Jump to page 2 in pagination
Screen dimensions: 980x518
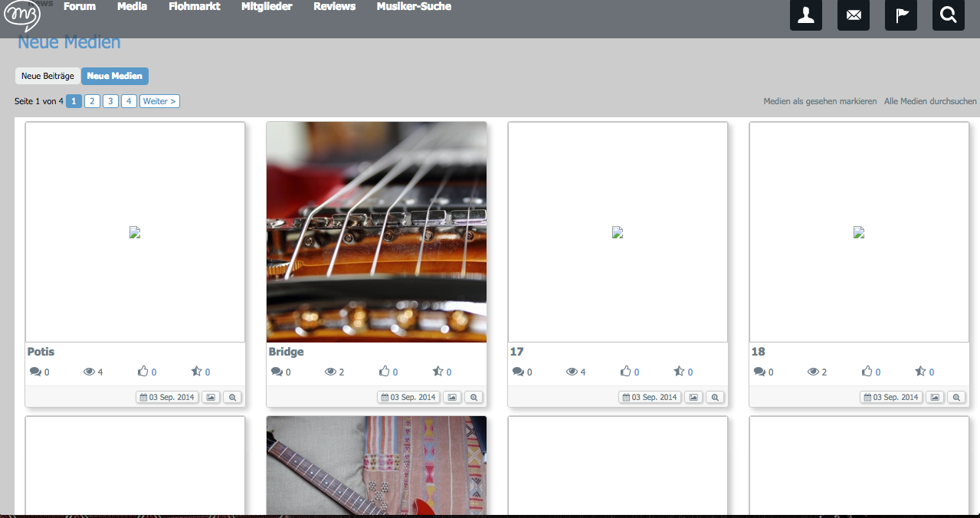click(92, 101)
